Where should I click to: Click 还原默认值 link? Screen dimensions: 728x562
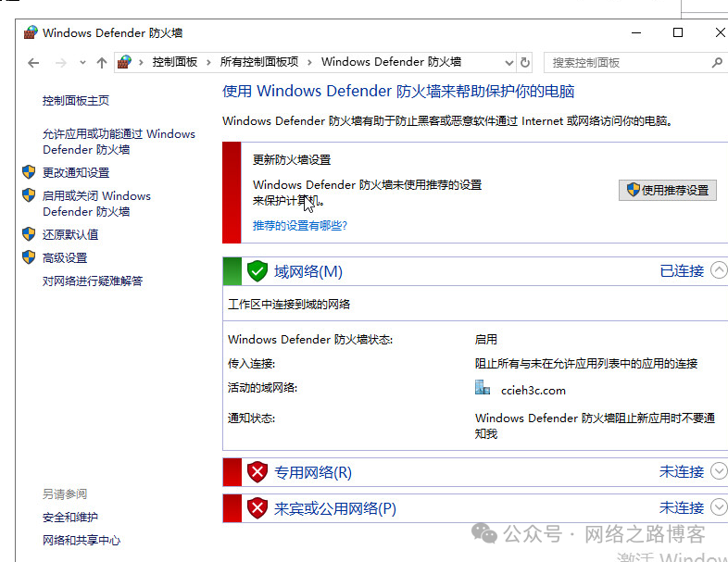pyautogui.click(x=70, y=234)
